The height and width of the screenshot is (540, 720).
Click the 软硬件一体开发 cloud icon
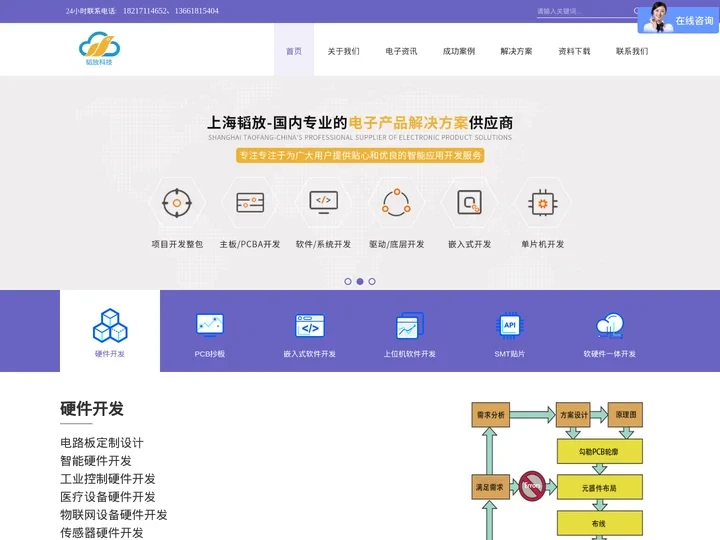[x=610, y=326]
